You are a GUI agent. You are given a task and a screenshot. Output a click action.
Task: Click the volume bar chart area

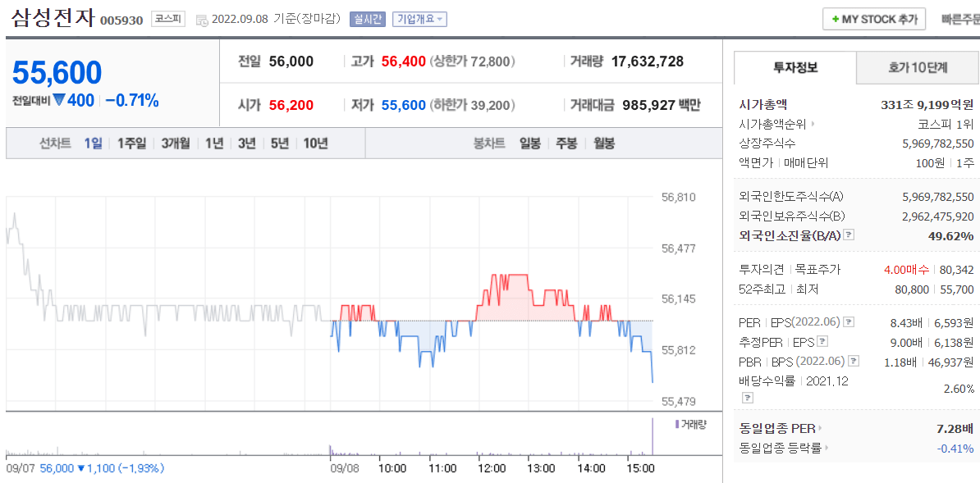tap(329, 435)
